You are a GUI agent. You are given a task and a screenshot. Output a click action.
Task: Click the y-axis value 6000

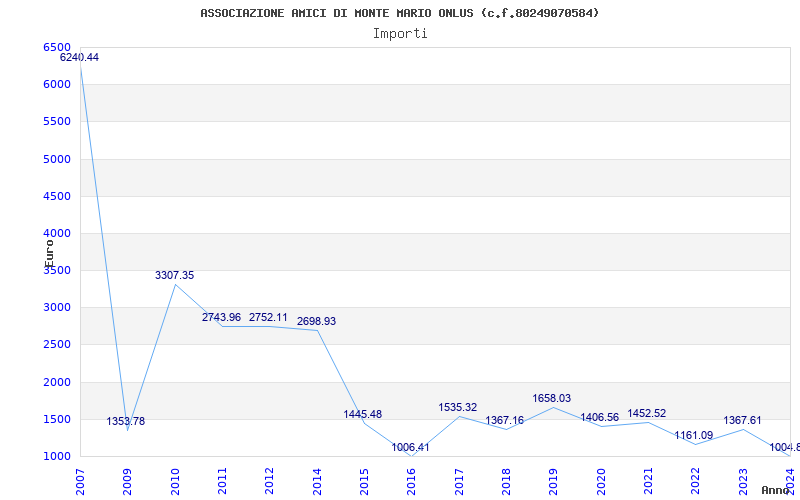[57, 84]
